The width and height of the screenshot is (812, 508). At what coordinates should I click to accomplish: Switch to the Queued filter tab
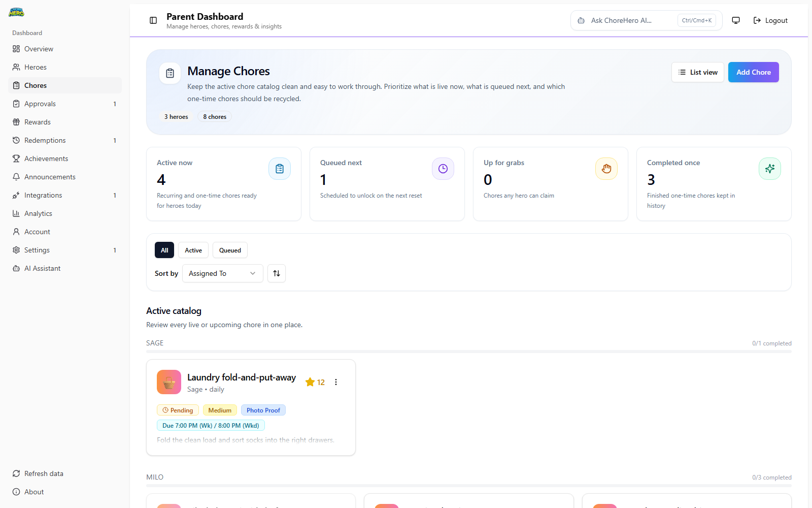pyautogui.click(x=230, y=250)
